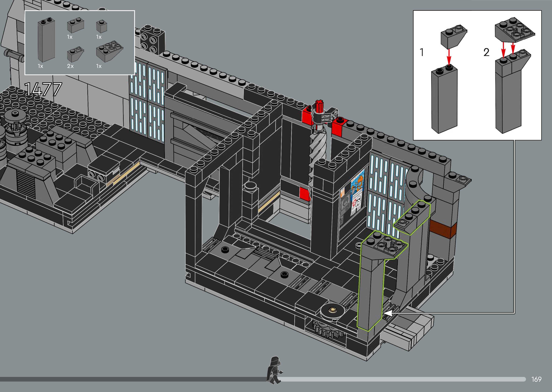Click sub-step 1 number in callout
The width and height of the screenshot is (552, 392).
point(422,52)
